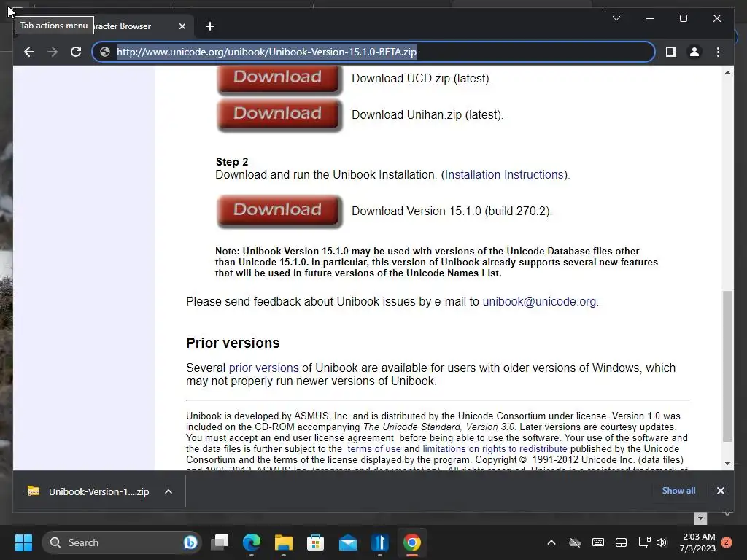Image resolution: width=747 pixels, height=560 pixels.
Task: Expand the download item options chevron
Action: [x=169, y=491]
